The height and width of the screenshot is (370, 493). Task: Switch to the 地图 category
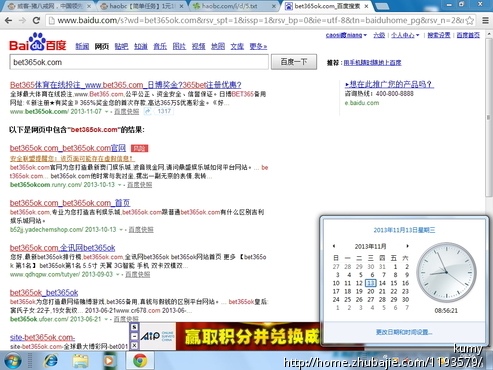[218, 46]
